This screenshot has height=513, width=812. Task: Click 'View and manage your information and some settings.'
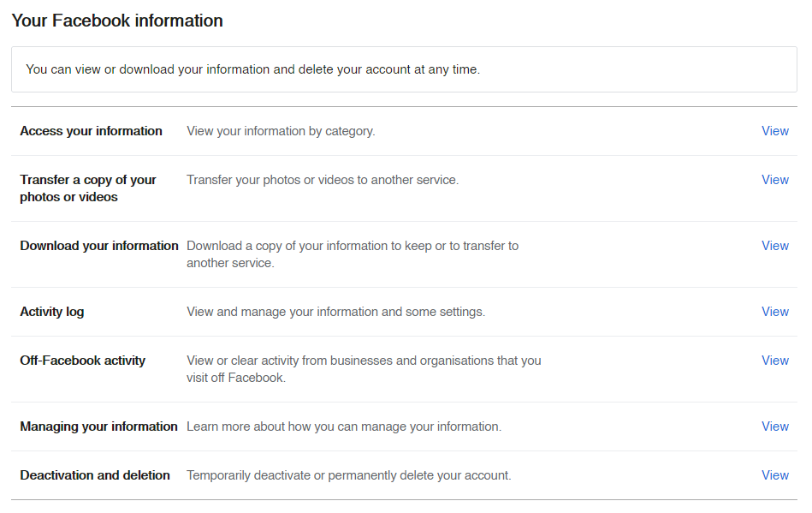[335, 312]
